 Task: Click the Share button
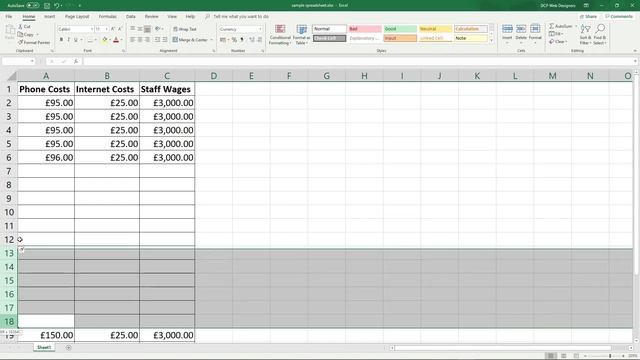(588, 17)
